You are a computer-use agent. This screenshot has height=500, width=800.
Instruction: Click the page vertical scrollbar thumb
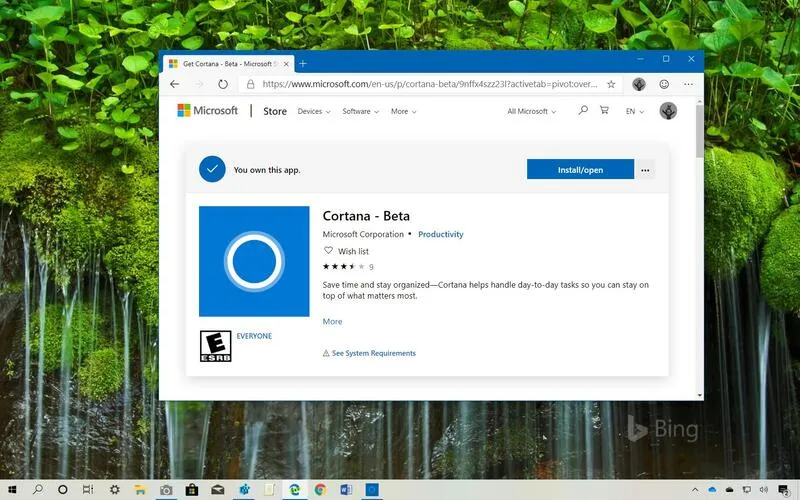click(x=699, y=132)
